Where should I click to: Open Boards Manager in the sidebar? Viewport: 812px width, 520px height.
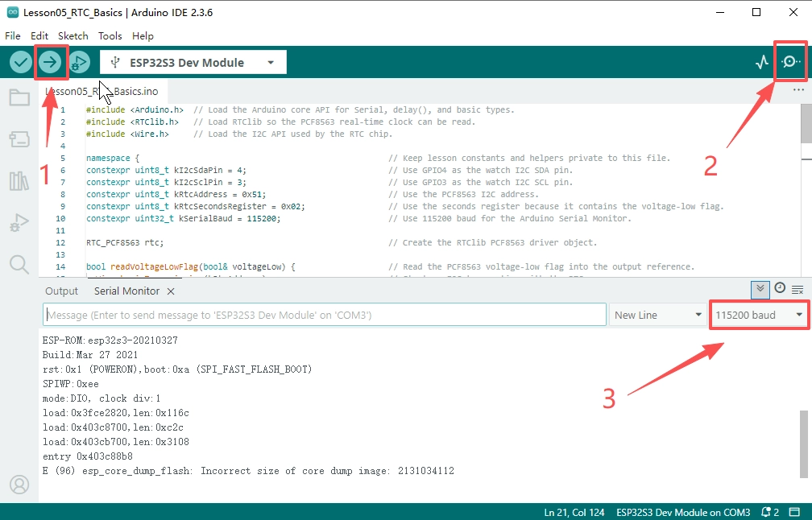[x=19, y=138]
